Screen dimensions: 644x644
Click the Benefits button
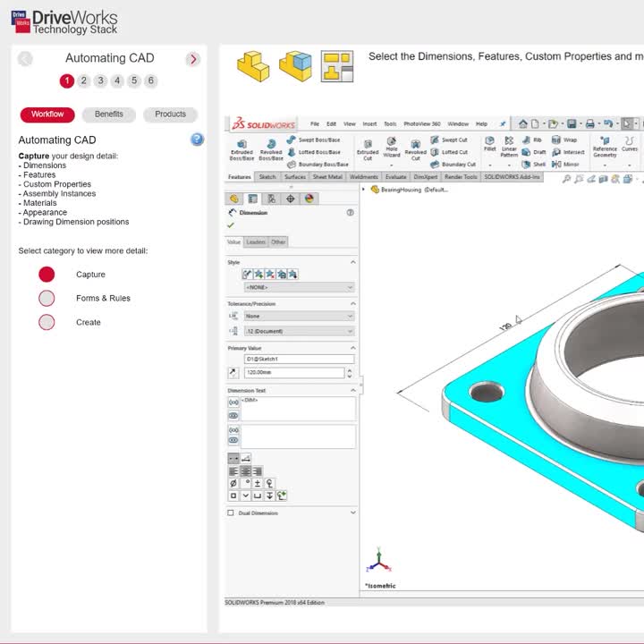[109, 114]
